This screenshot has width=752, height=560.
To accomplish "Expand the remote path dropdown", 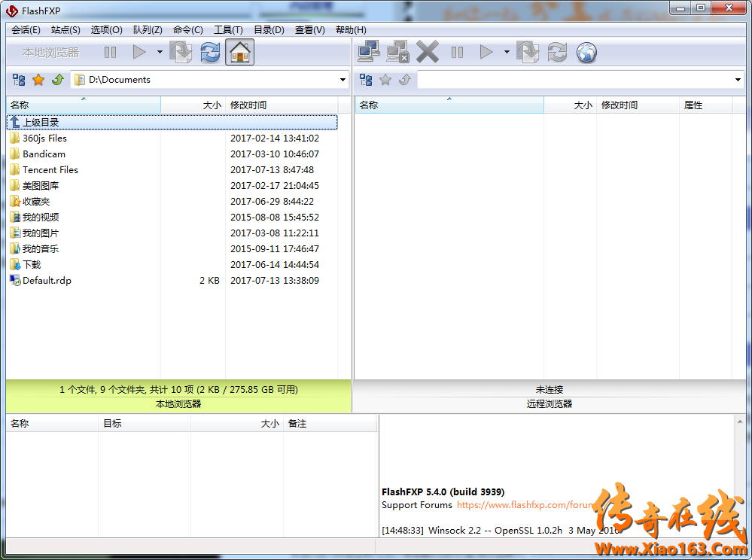I will [x=738, y=80].
